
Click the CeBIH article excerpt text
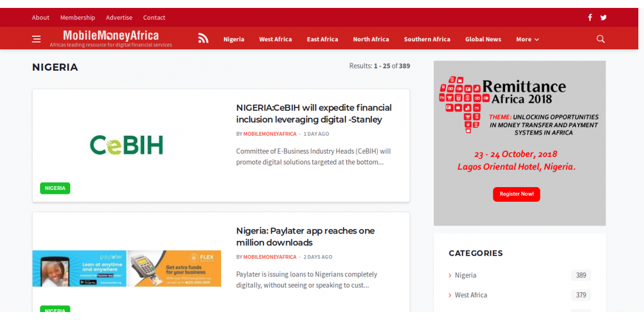(x=313, y=157)
